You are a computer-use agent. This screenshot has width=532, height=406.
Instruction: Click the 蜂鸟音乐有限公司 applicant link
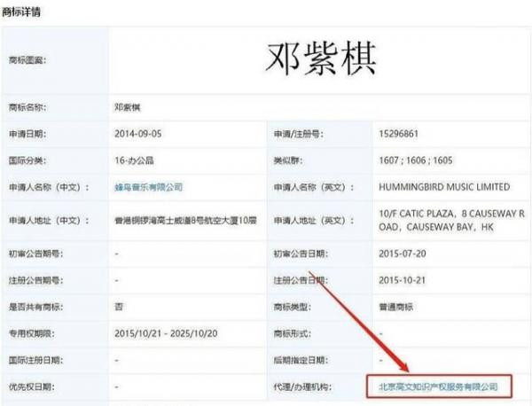coord(148,188)
